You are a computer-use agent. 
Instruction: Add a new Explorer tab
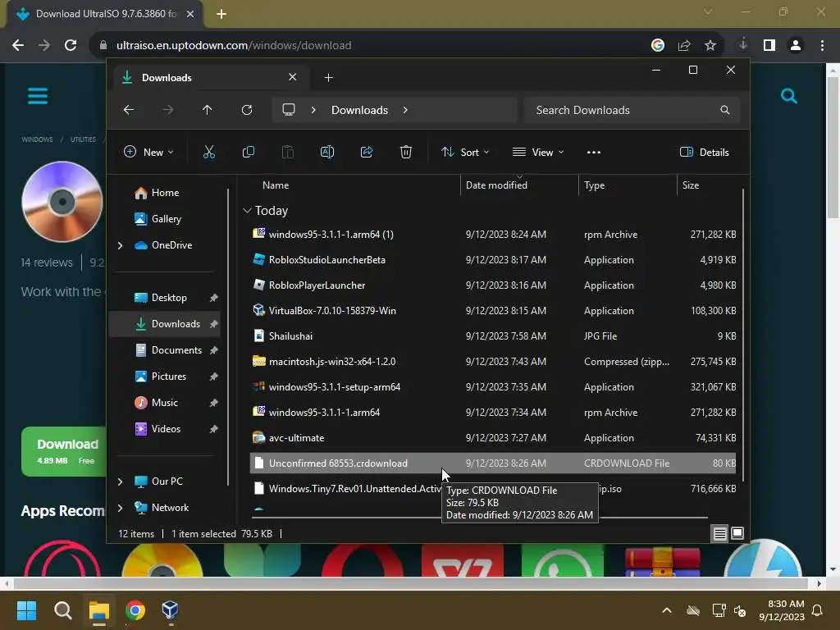tap(328, 78)
